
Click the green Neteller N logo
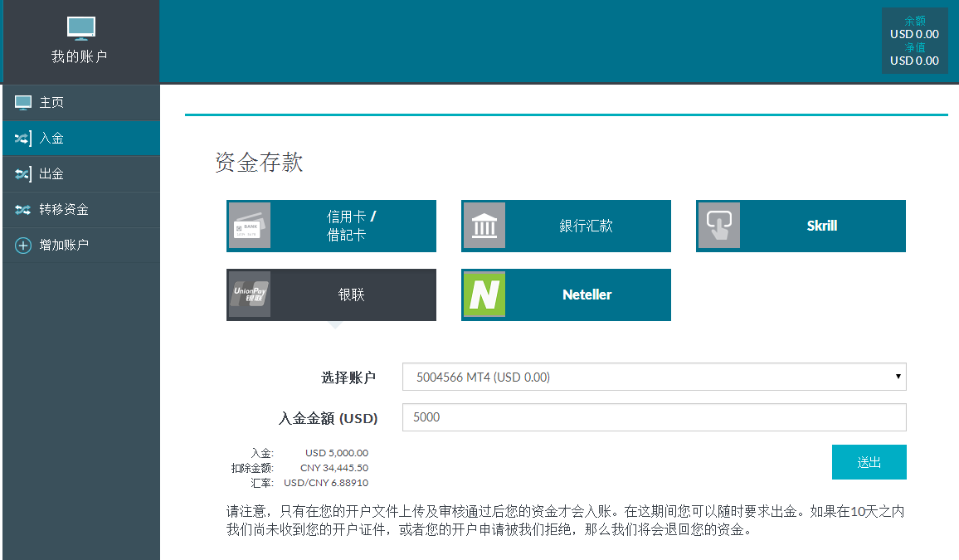(x=484, y=295)
